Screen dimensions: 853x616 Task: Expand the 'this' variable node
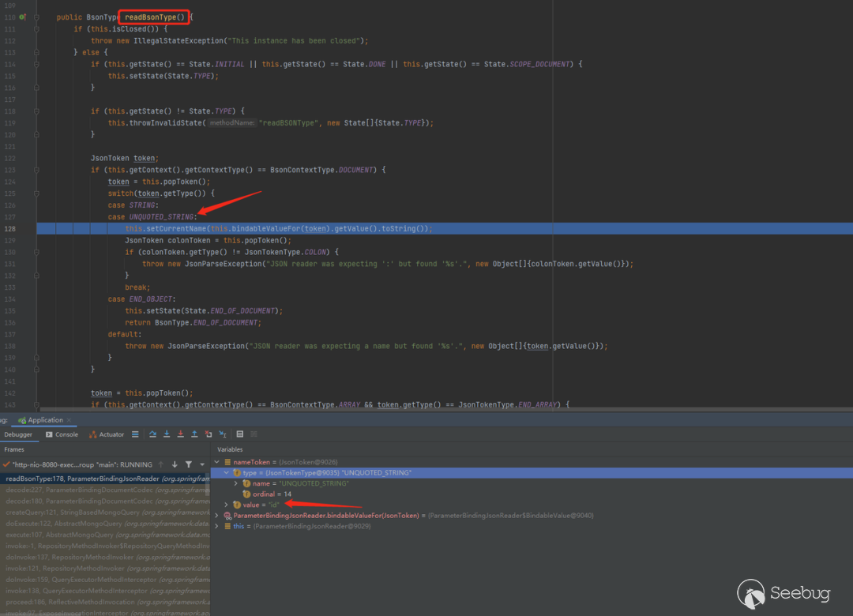(x=218, y=526)
